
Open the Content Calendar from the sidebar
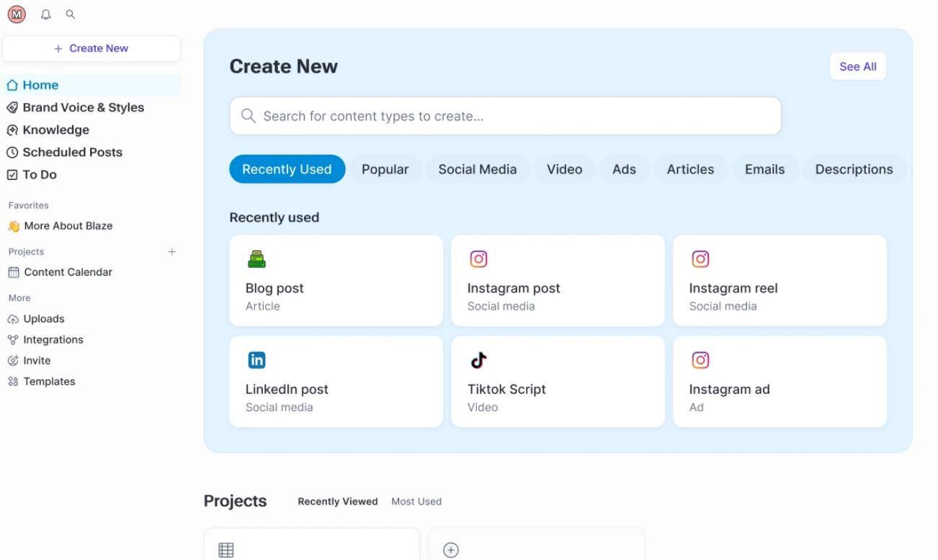pos(68,272)
